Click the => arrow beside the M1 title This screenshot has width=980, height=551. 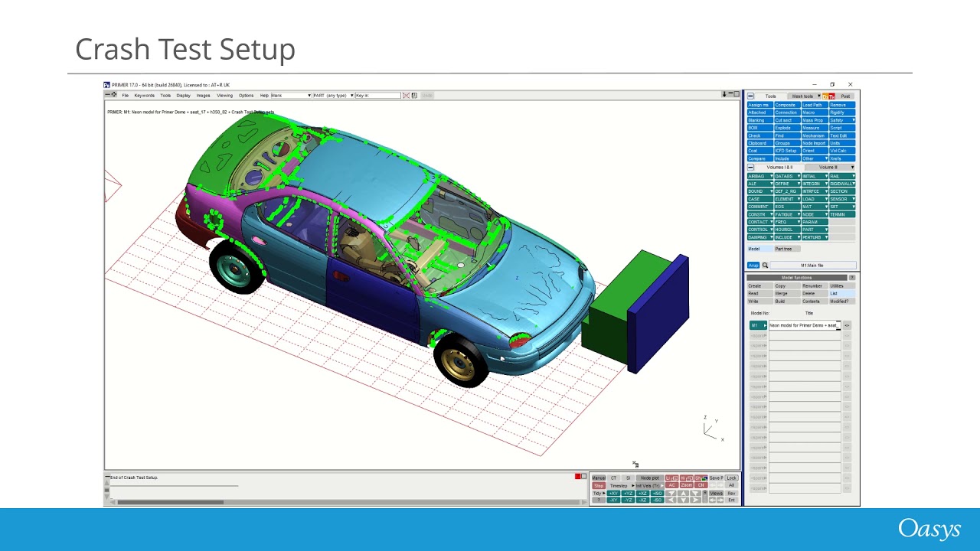pos(847,325)
